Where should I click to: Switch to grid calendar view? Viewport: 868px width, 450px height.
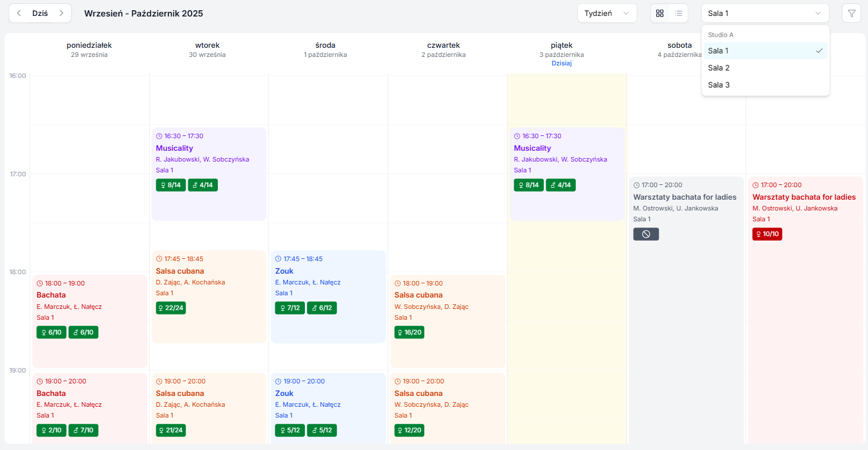coord(660,13)
